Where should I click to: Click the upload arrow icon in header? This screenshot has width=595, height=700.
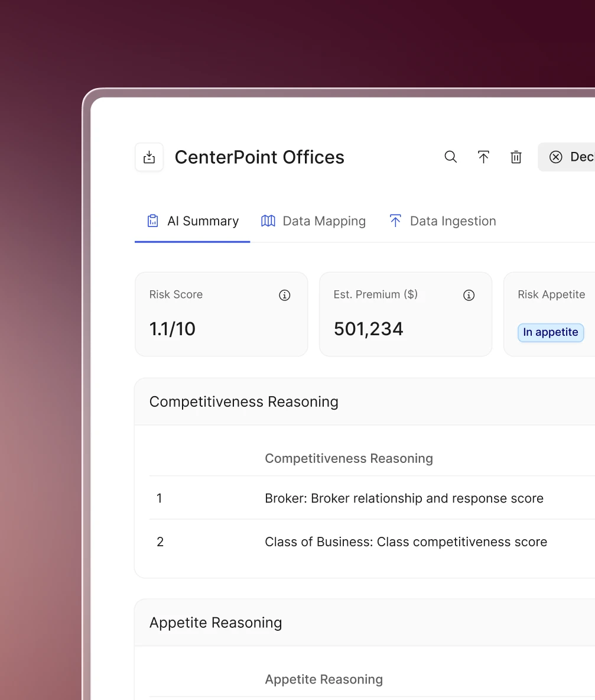(483, 157)
